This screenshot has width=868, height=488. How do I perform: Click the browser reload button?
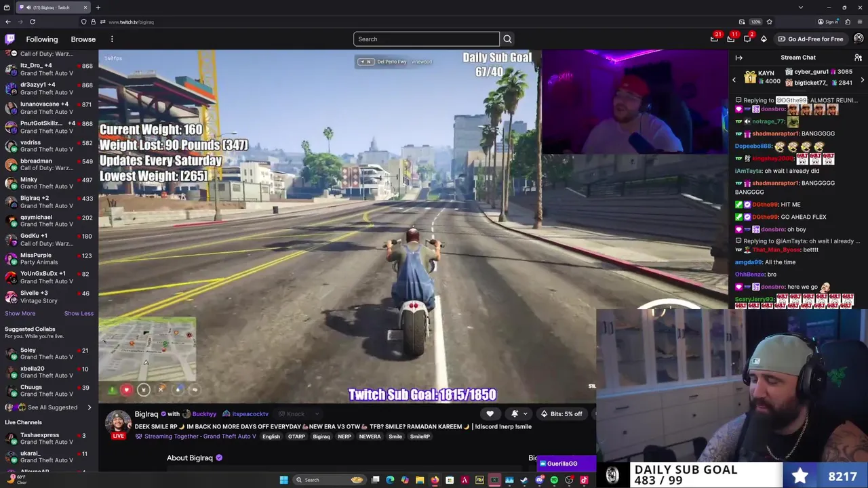coord(32,22)
